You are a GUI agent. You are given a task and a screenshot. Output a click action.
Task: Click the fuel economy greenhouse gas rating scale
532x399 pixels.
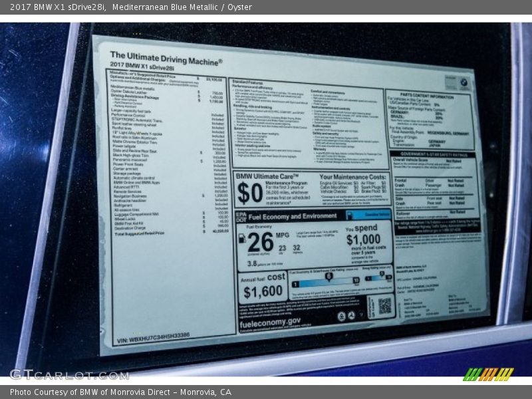[326, 281]
